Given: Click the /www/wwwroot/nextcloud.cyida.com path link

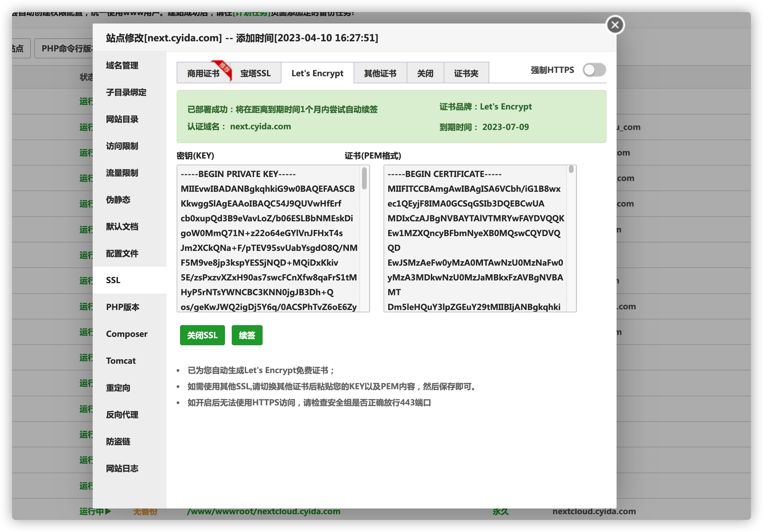Looking at the screenshot, I should click(264, 512).
